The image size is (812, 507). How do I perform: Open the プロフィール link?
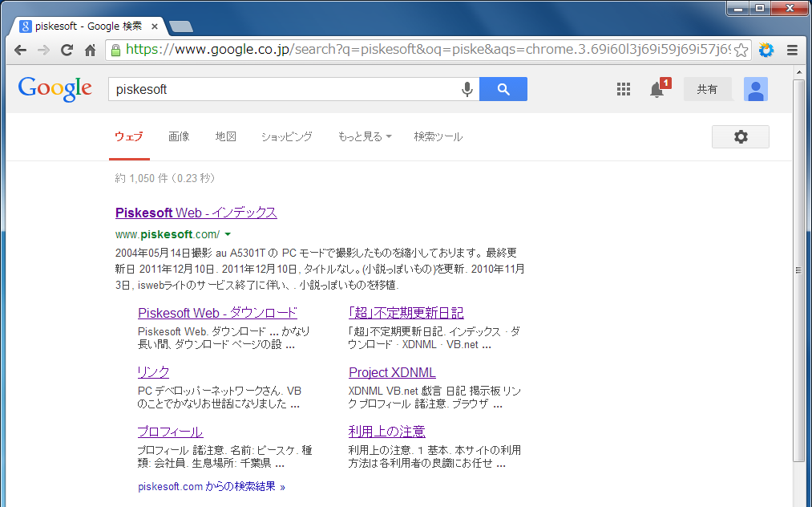point(170,432)
